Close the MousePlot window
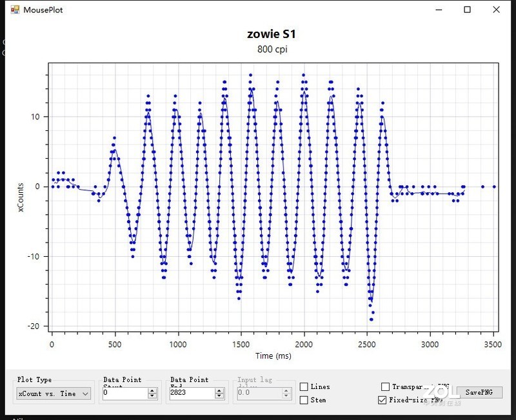 pyautogui.click(x=496, y=10)
